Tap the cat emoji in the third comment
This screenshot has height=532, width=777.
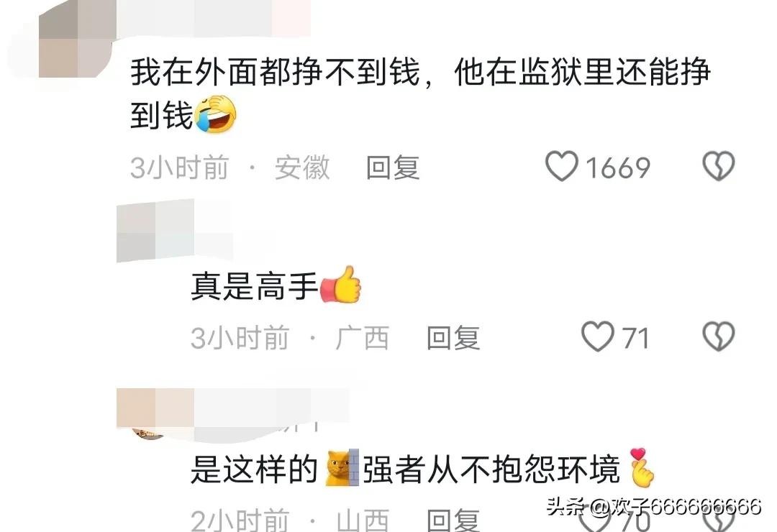click(342, 467)
